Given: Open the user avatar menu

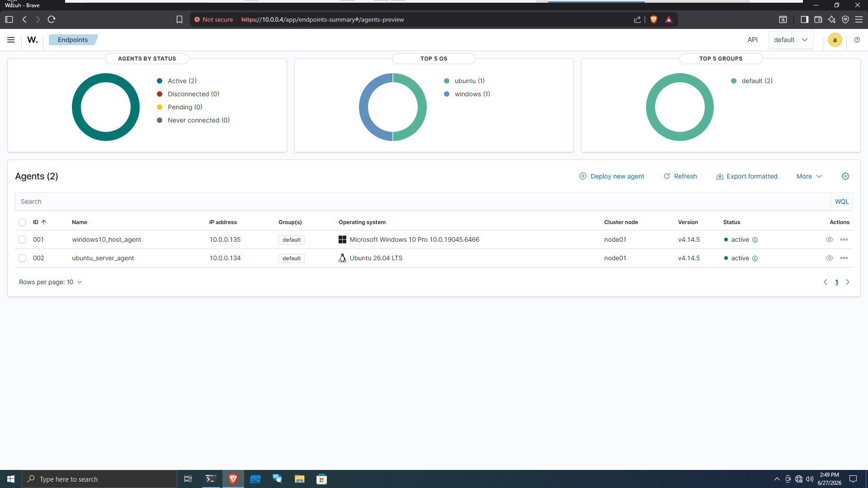Looking at the screenshot, I should [x=835, y=40].
